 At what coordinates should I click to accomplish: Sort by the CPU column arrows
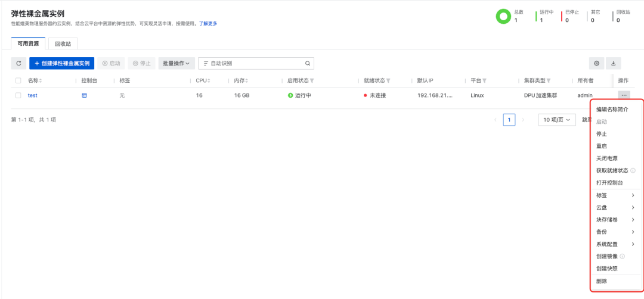point(209,81)
